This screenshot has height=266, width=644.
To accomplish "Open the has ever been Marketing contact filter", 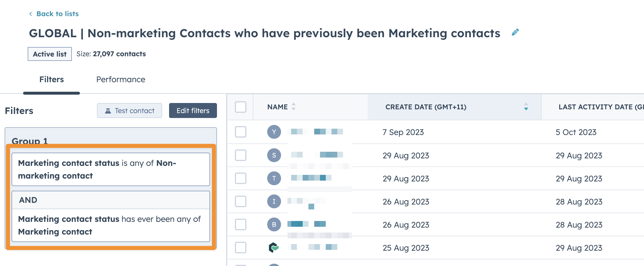I will 111,225.
